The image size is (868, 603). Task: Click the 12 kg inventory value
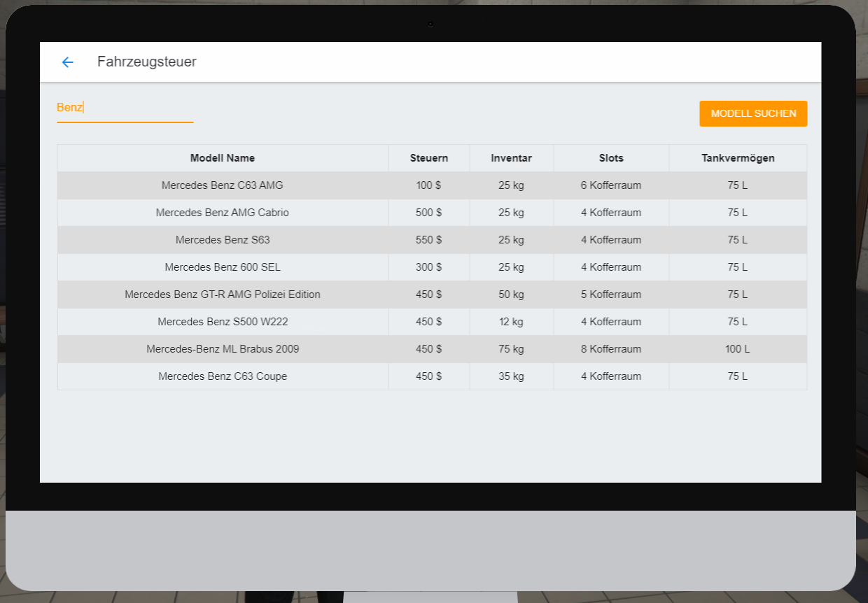click(512, 322)
